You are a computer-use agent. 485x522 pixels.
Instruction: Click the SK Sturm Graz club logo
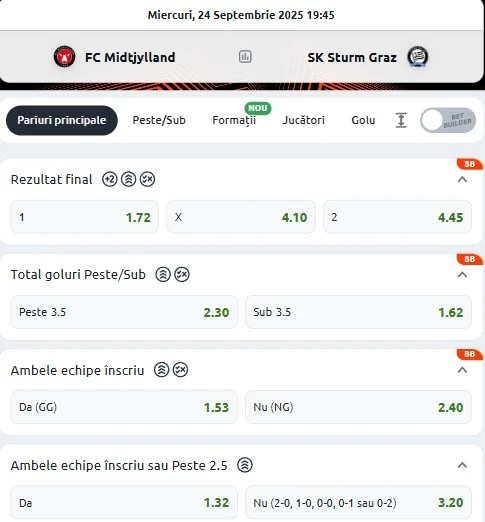click(x=418, y=57)
